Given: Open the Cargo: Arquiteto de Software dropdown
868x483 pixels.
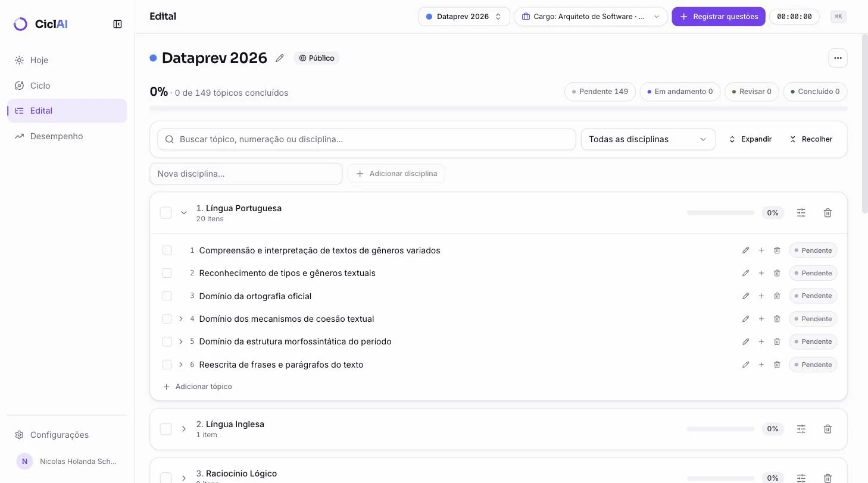Looking at the screenshot, I should click(591, 17).
